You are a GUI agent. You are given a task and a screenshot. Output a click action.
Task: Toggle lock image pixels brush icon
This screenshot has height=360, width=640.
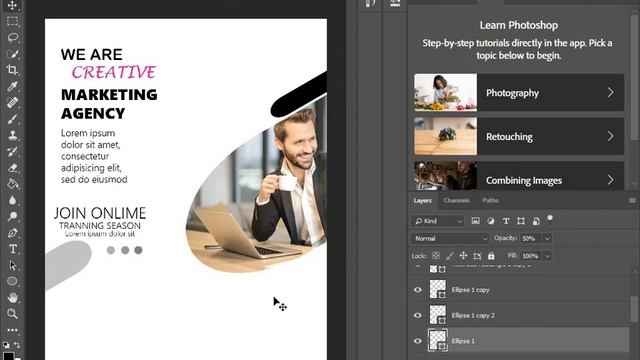click(x=449, y=256)
